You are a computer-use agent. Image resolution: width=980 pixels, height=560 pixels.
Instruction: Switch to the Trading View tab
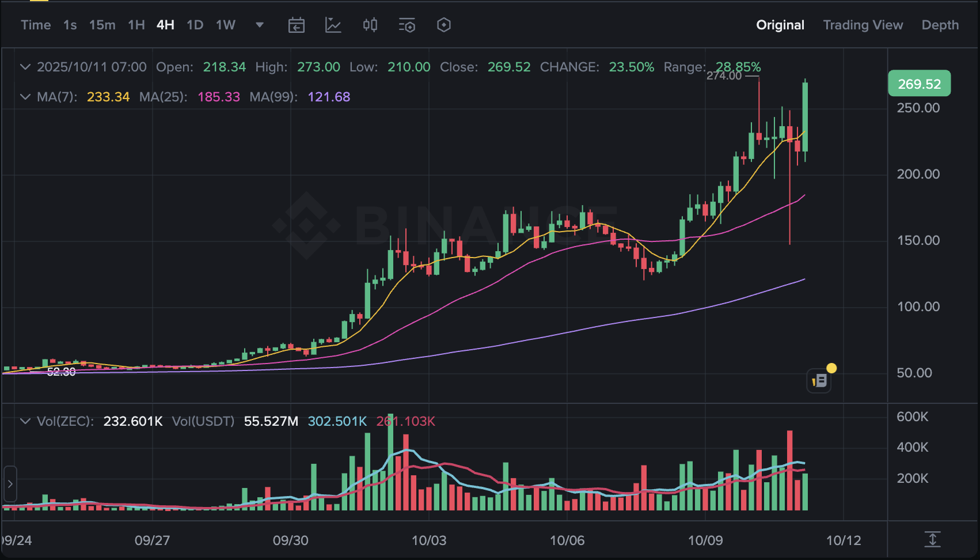pyautogui.click(x=863, y=25)
